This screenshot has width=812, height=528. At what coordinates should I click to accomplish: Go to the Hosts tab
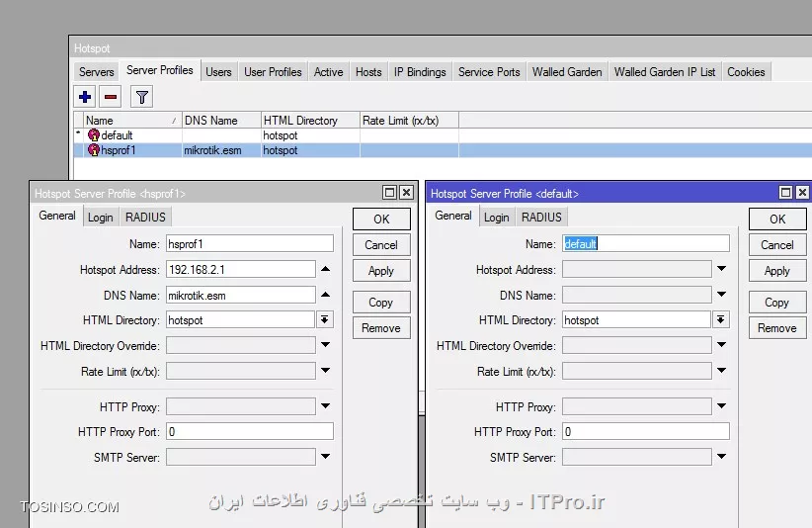[x=368, y=72]
